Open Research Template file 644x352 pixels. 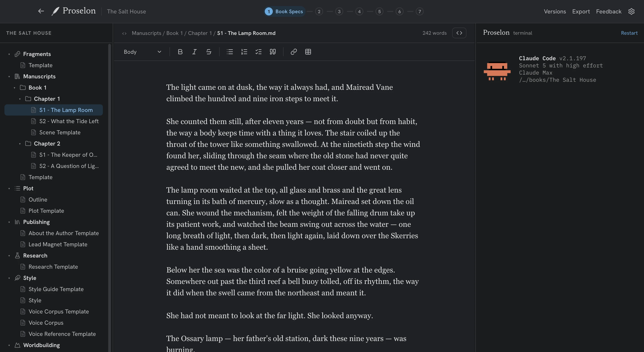click(53, 267)
